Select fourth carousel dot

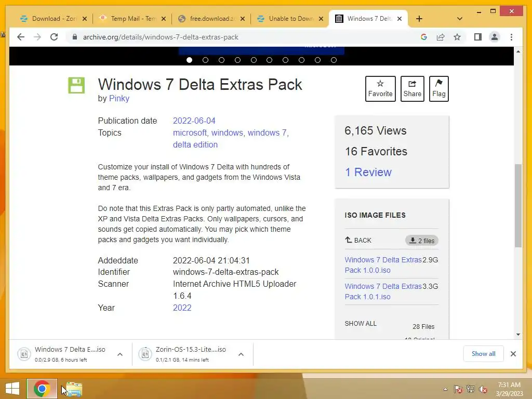(237, 60)
